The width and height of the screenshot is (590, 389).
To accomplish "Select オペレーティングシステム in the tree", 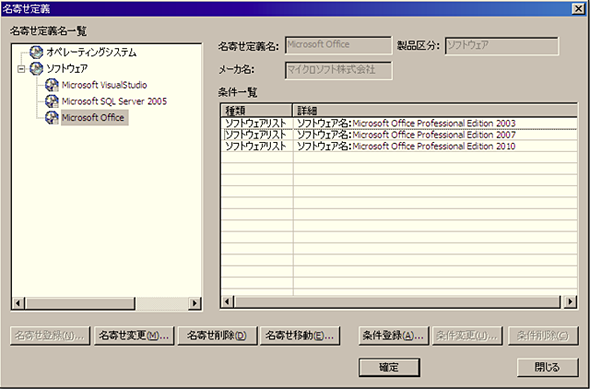I will coord(91,52).
